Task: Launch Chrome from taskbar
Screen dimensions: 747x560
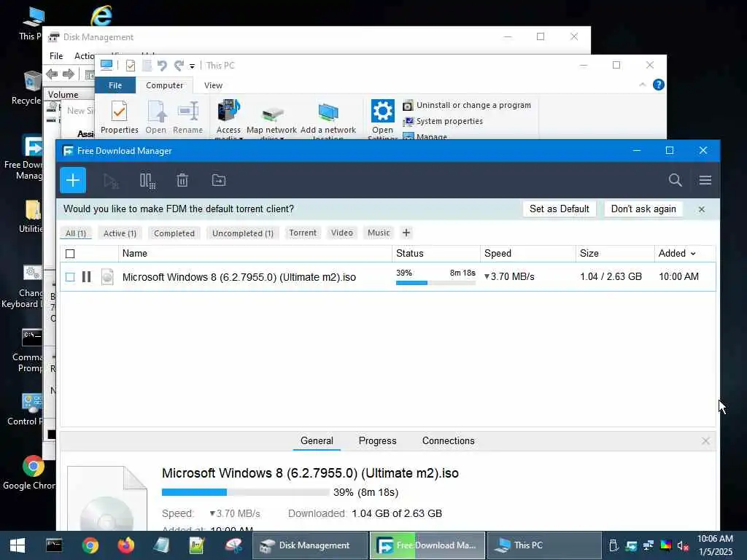Action: [x=90, y=545]
